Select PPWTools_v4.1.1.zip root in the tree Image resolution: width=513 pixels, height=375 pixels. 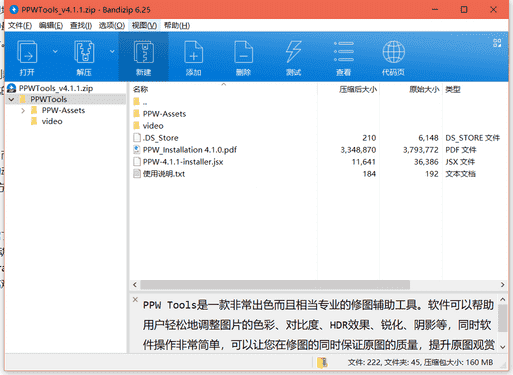[x=56, y=88]
